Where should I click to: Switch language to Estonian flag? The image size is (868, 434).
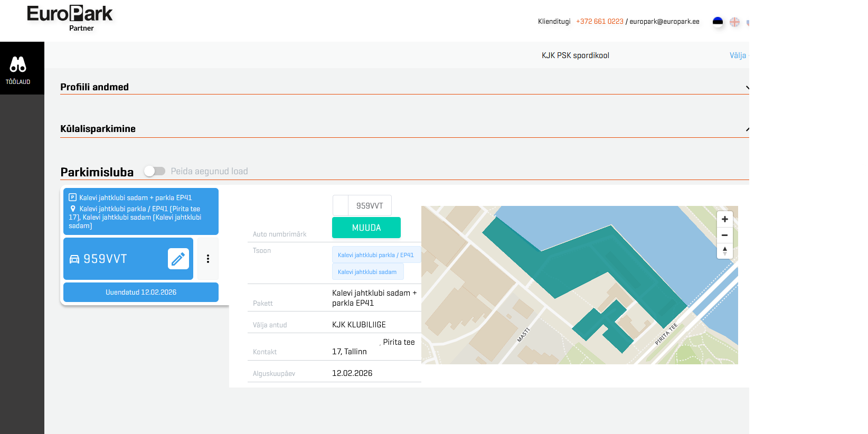pos(718,22)
